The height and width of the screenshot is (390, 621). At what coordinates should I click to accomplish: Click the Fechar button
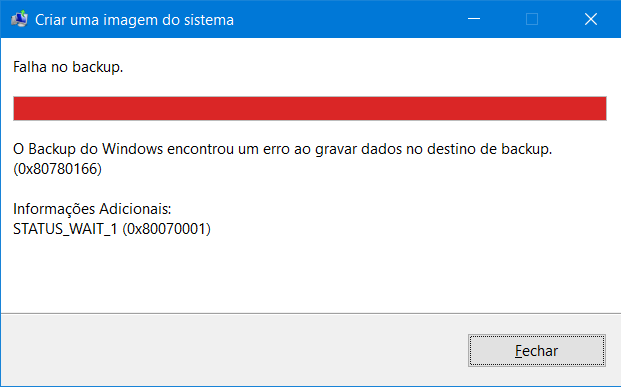(x=537, y=350)
